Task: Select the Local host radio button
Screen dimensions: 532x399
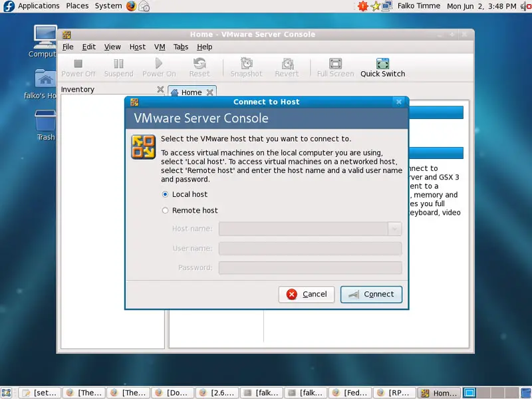Action: [x=166, y=194]
